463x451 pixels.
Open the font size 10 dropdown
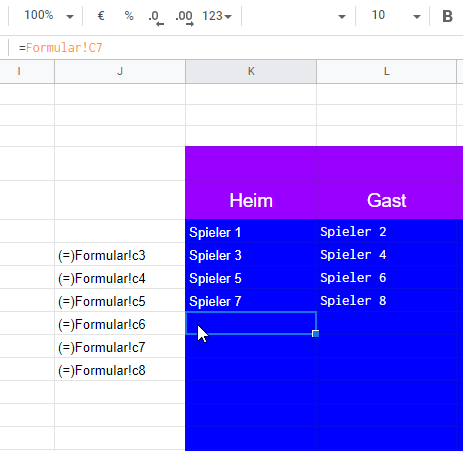(395, 16)
